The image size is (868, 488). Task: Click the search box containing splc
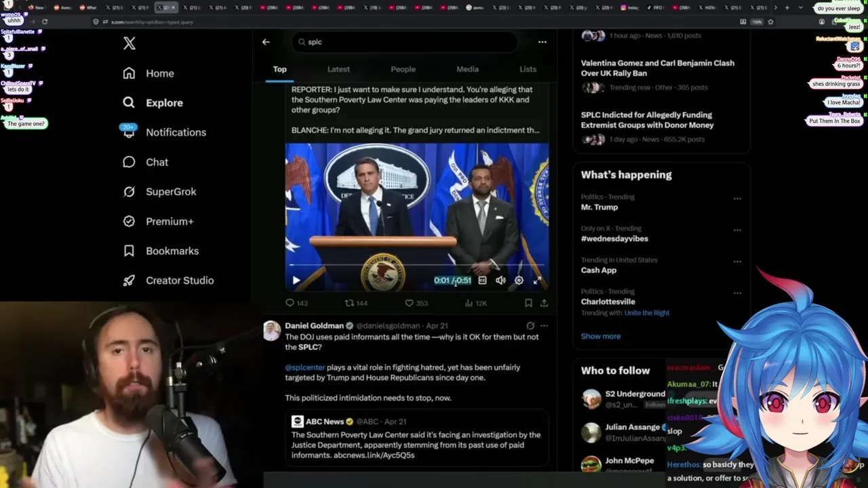point(405,42)
